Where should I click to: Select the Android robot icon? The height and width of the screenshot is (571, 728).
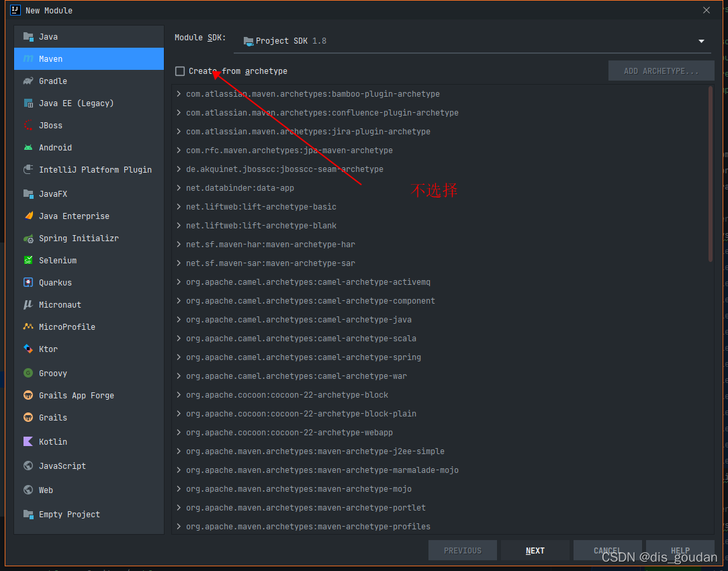28,148
